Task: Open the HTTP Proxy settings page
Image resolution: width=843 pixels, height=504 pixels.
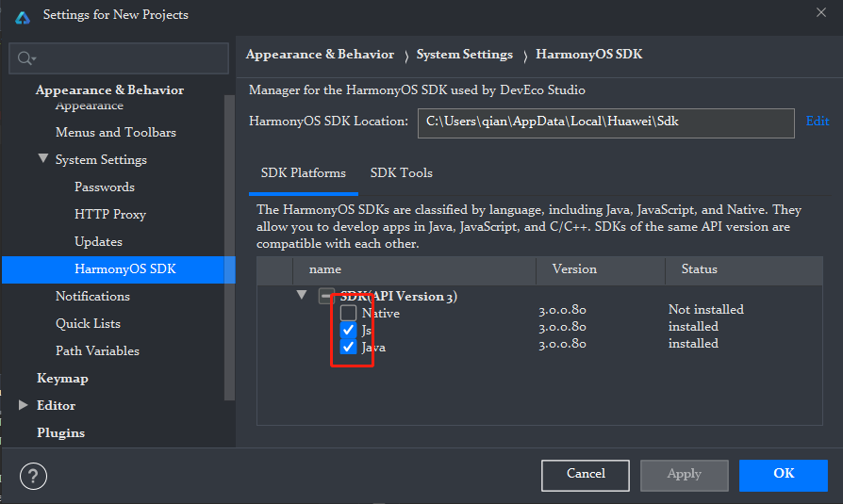Action: [110, 215]
